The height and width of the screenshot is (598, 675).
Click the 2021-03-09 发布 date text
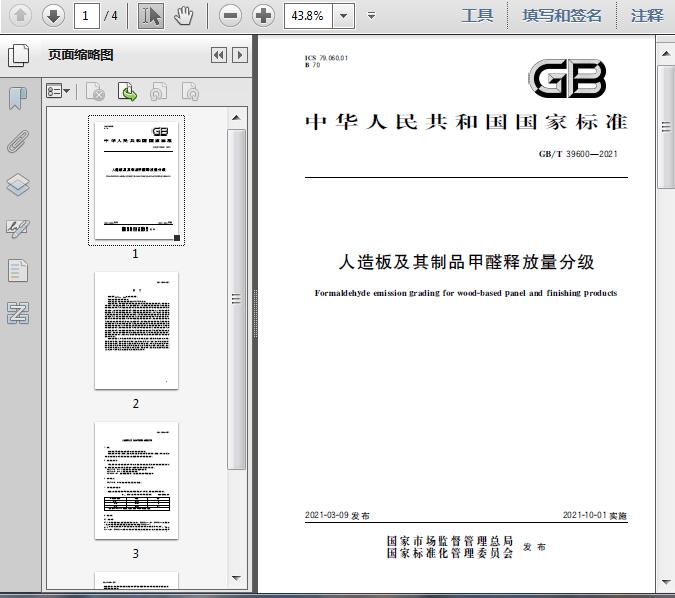pos(337,515)
